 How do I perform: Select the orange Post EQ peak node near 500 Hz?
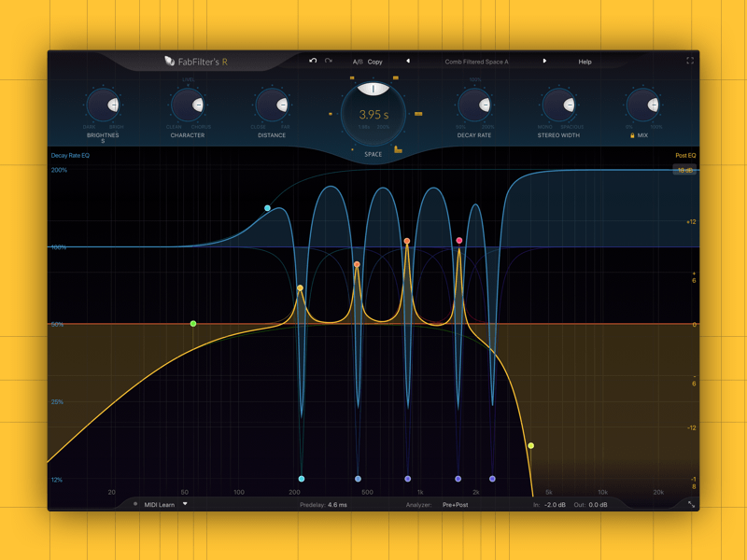357,264
